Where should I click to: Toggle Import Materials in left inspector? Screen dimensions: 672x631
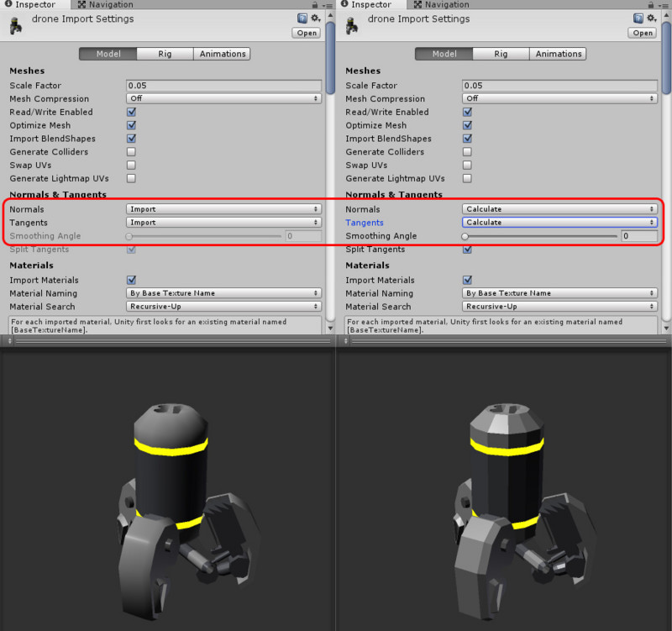pos(132,280)
